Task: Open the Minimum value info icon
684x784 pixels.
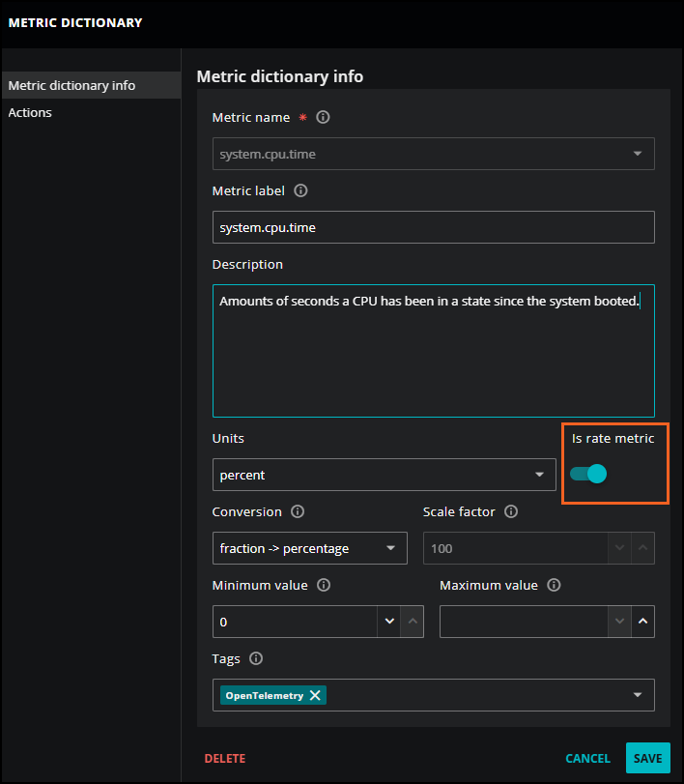Action: click(324, 585)
